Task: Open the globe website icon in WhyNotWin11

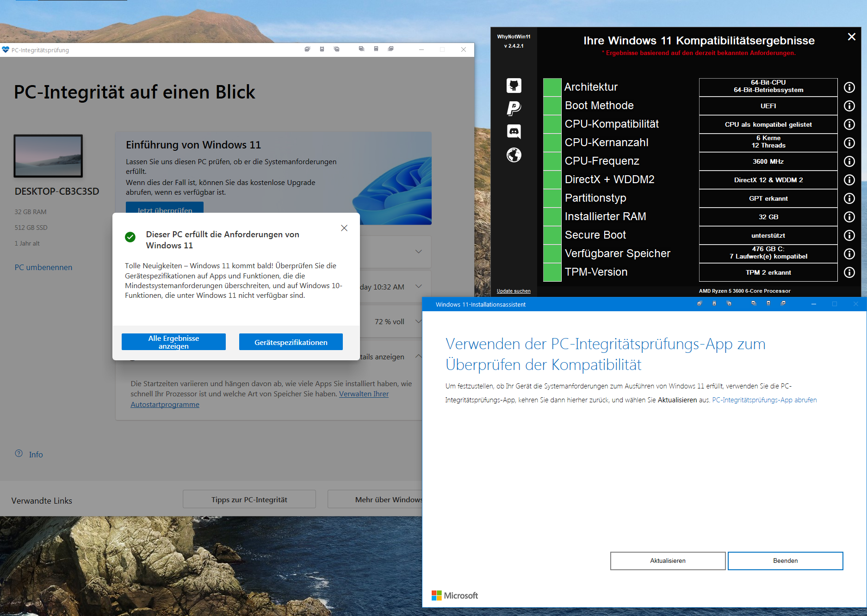Action: point(514,155)
